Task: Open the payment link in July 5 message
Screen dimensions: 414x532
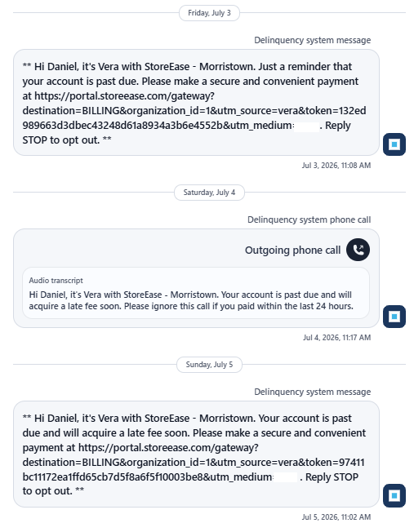Action: coord(194,462)
